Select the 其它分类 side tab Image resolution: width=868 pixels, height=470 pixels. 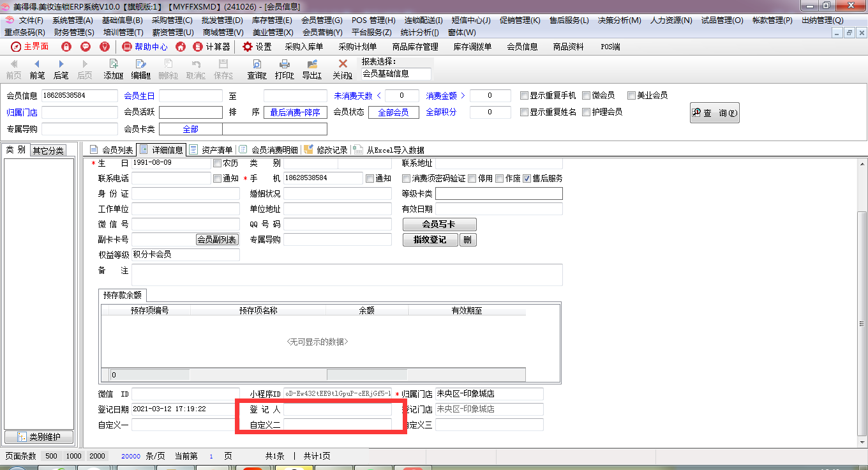click(49, 151)
